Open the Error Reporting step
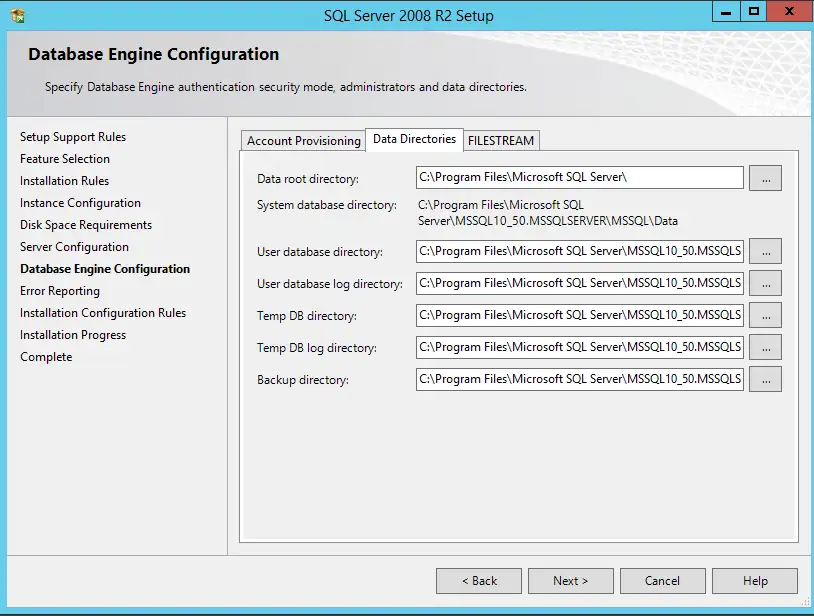The width and height of the screenshot is (814, 616). [58, 290]
